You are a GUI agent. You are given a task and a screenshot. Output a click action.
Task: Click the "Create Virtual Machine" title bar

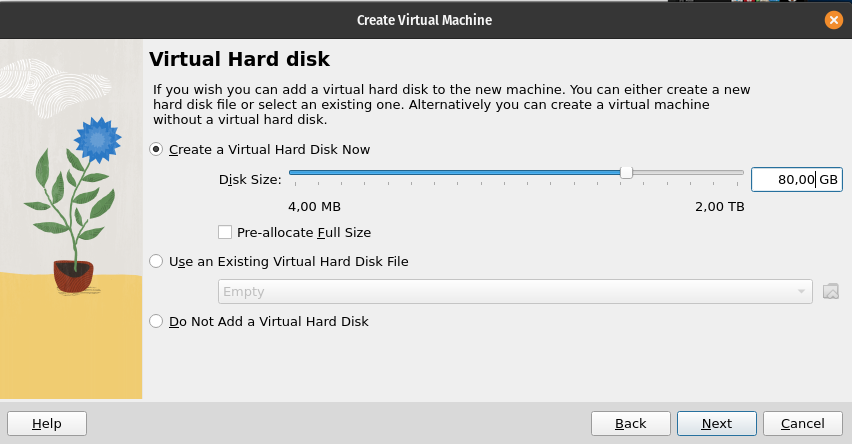tap(425, 19)
